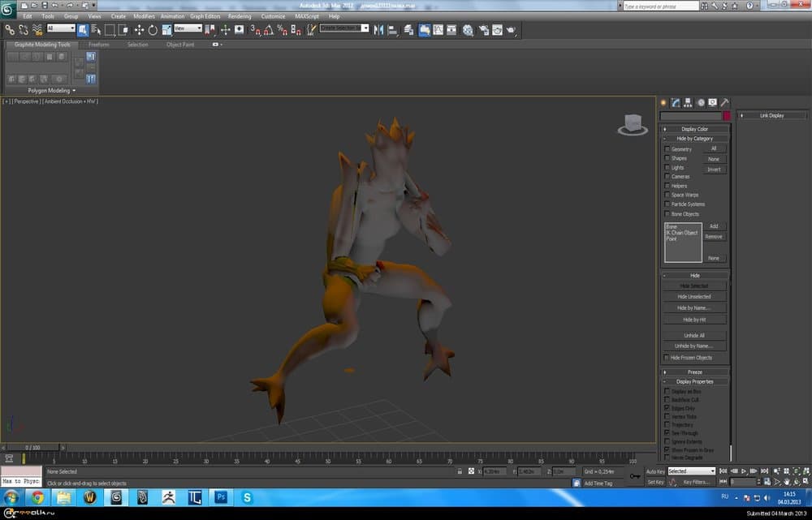
Task: Click the object color swatch
Action: click(x=726, y=116)
